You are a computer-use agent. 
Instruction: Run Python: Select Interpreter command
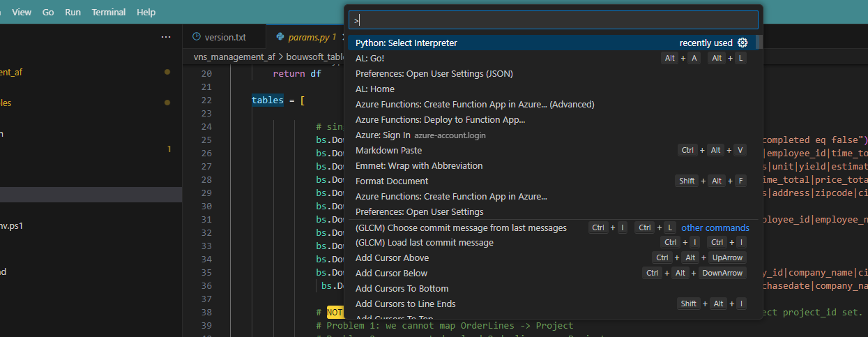[553, 43]
